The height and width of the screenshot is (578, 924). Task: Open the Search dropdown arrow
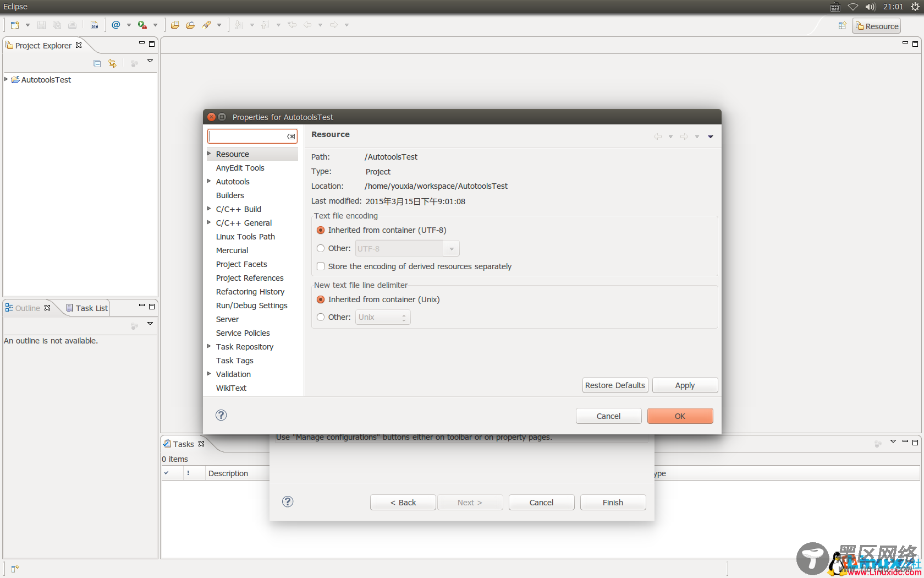point(219,25)
